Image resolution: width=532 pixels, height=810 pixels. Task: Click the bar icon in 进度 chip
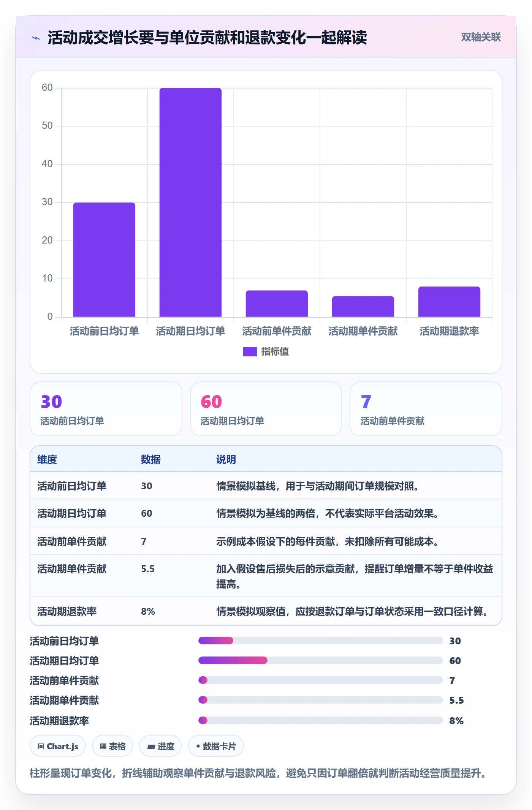tap(151, 747)
